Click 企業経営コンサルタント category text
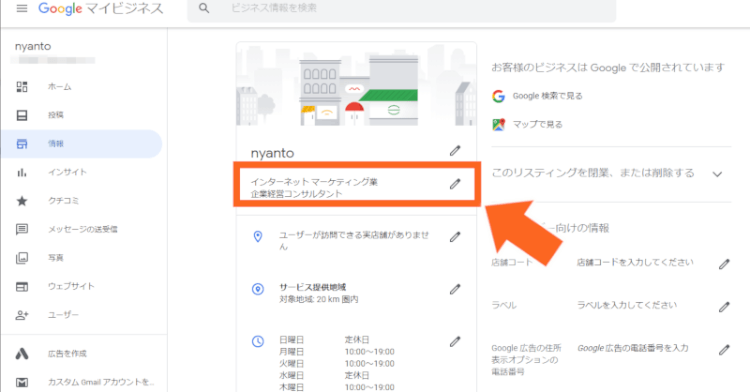750x392 pixels. click(x=297, y=194)
